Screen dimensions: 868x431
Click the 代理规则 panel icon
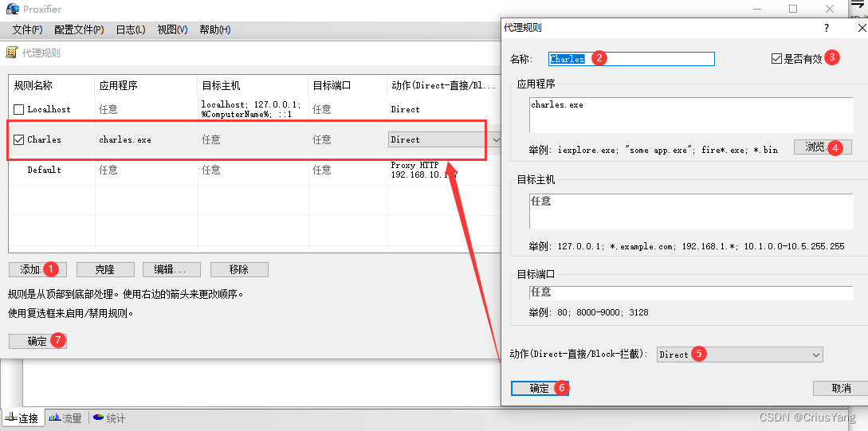tap(11, 53)
